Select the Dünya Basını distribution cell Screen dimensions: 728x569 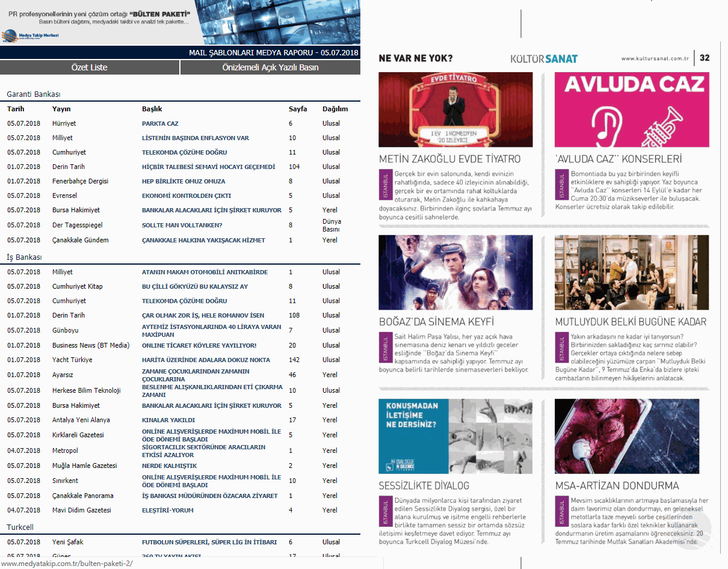tap(332, 225)
